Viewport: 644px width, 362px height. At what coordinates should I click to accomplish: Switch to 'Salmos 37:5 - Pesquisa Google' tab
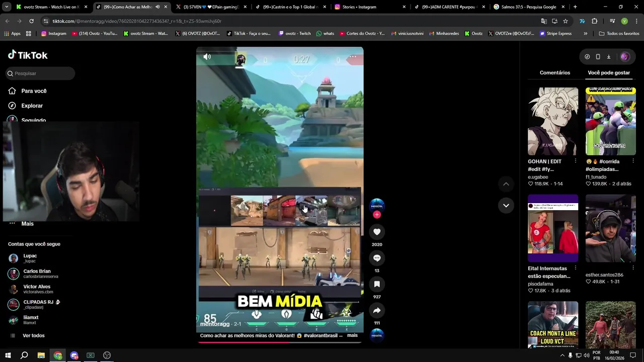[x=529, y=7]
